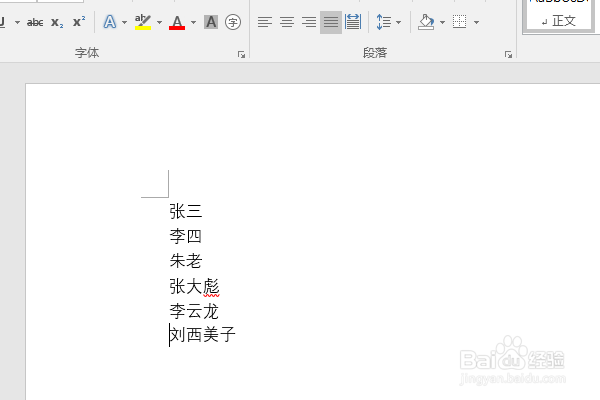Expand highlight color dropdown
This screenshot has width=600, height=400.
[x=159, y=23]
